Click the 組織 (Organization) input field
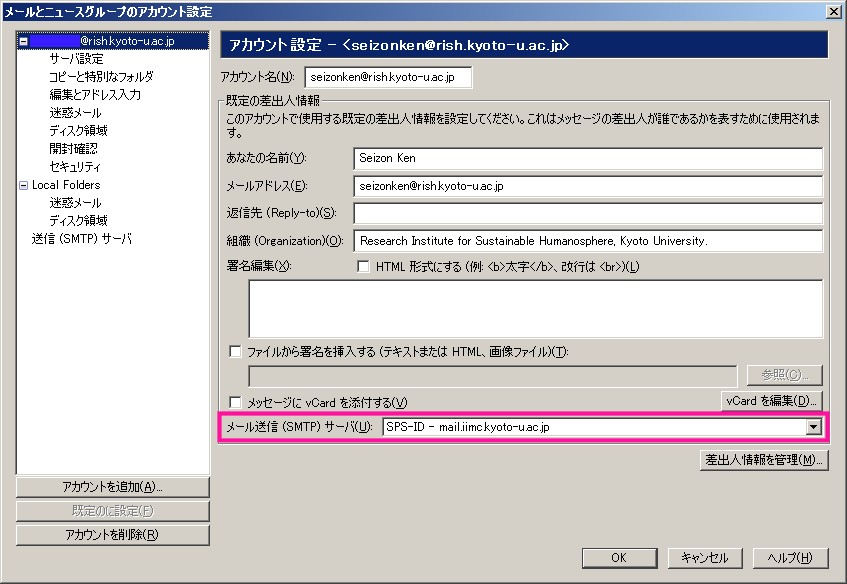This screenshot has height=584, width=847. (x=588, y=241)
